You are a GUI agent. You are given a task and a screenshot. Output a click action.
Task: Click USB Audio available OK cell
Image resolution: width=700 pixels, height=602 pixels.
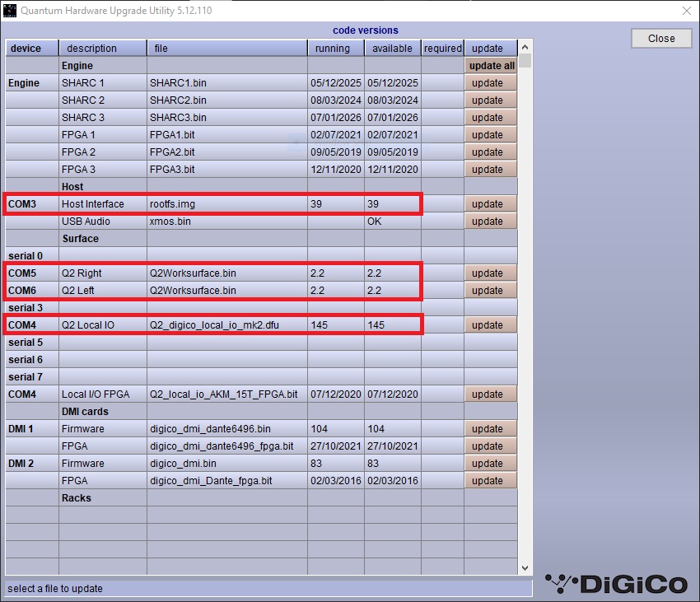(x=392, y=222)
